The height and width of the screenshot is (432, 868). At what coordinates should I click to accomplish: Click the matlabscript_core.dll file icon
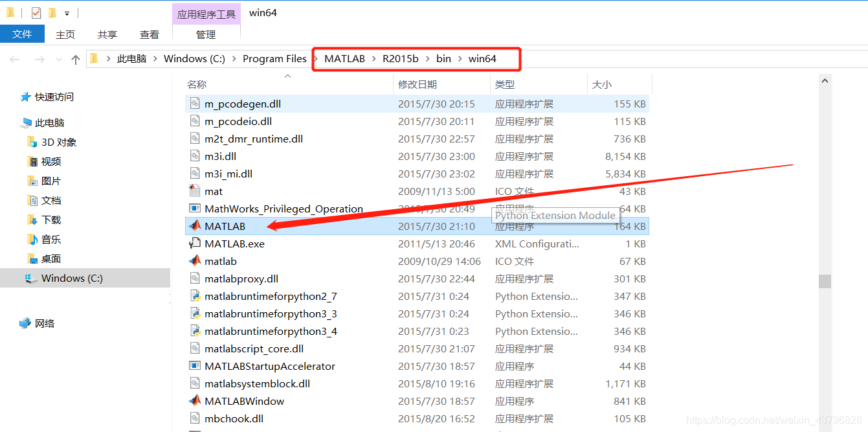point(195,348)
